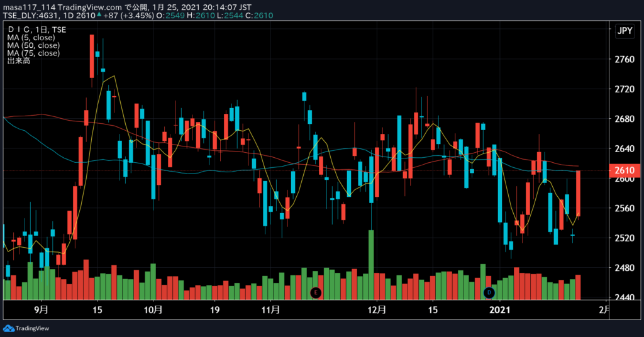
Task: Open the JPY currency button
Action: [x=625, y=31]
